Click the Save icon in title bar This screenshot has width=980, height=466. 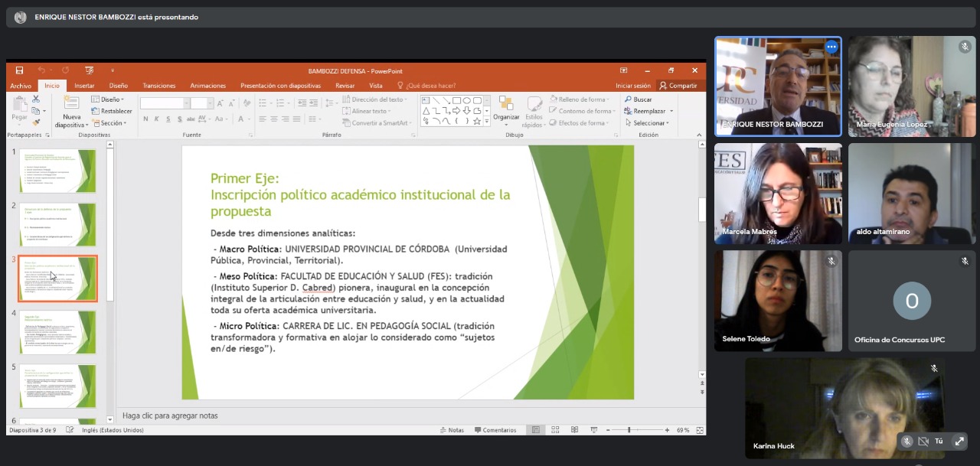click(x=20, y=70)
